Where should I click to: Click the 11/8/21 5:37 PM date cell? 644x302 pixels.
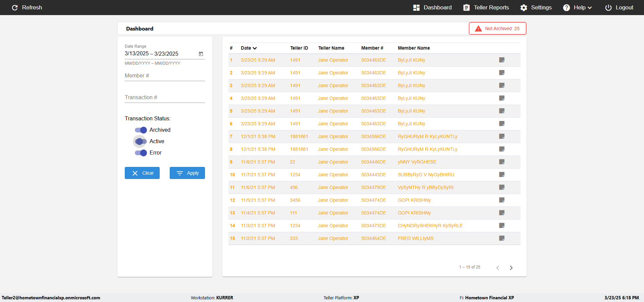point(258,162)
